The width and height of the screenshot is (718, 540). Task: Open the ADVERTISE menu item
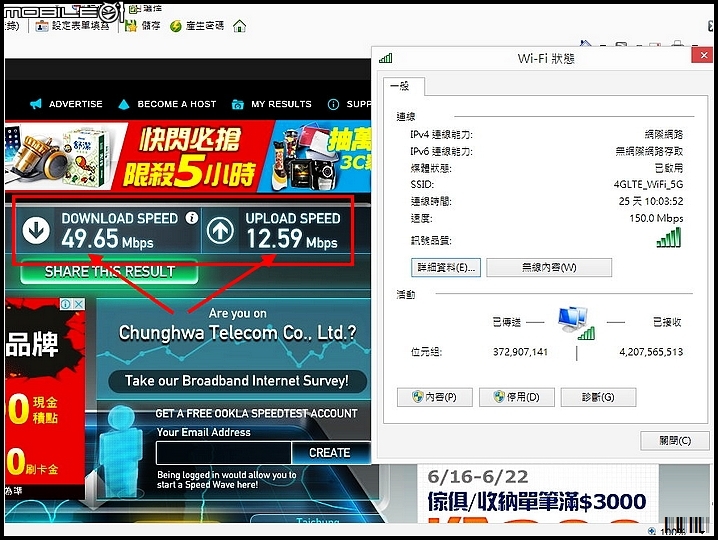coord(76,104)
